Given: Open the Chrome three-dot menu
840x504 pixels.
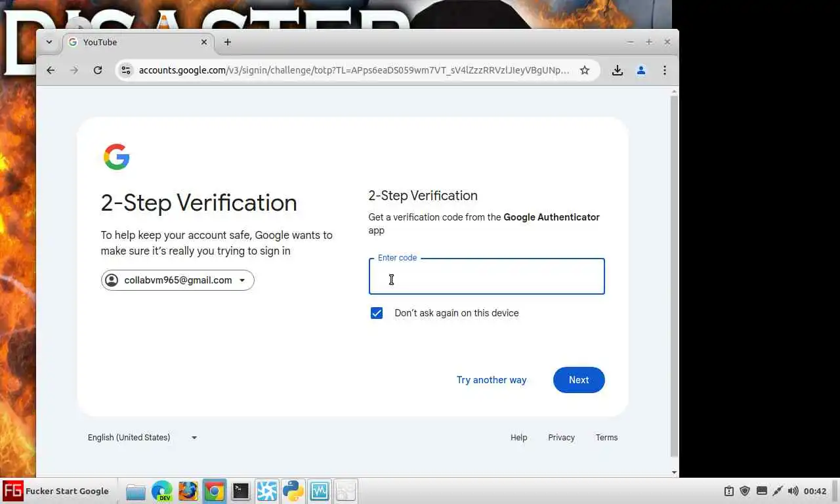Looking at the screenshot, I should [x=665, y=70].
